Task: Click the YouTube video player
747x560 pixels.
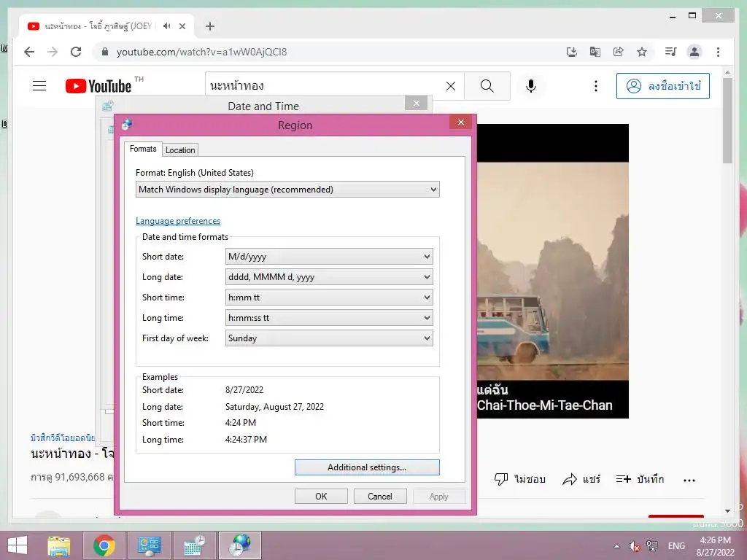Action: pos(553,271)
